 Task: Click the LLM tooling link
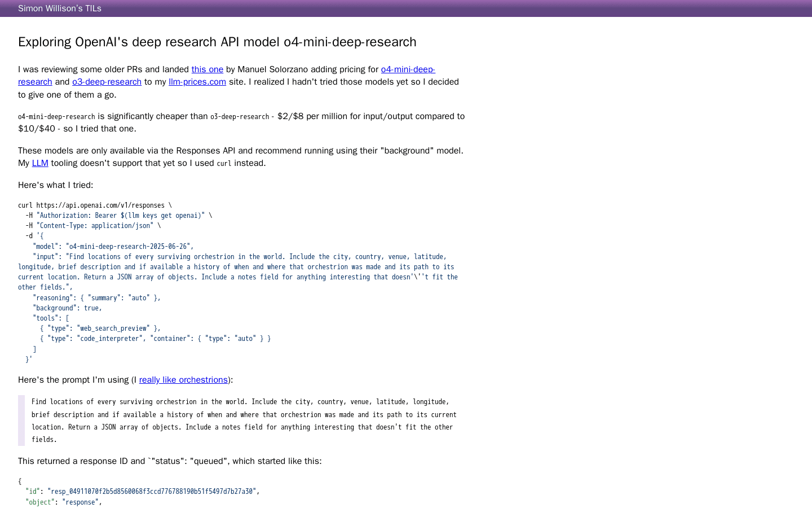coord(39,163)
